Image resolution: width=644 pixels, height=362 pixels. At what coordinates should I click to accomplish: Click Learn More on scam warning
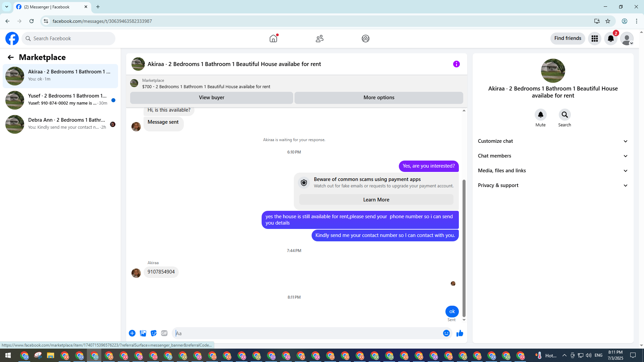[x=376, y=200]
